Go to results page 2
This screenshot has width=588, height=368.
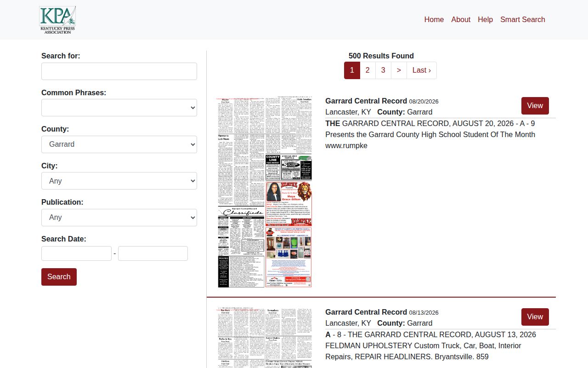(367, 70)
